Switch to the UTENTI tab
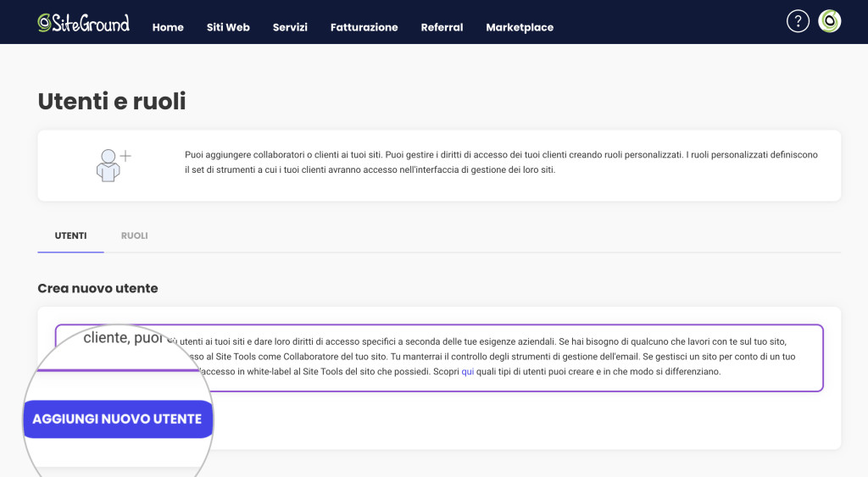The width and height of the screenshot is (868, 477). coord(70,236)
